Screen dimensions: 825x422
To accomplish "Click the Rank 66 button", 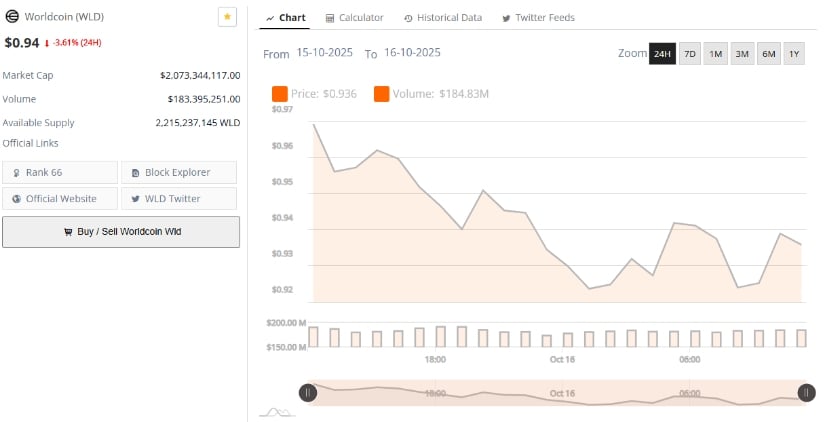I will 60,173.
